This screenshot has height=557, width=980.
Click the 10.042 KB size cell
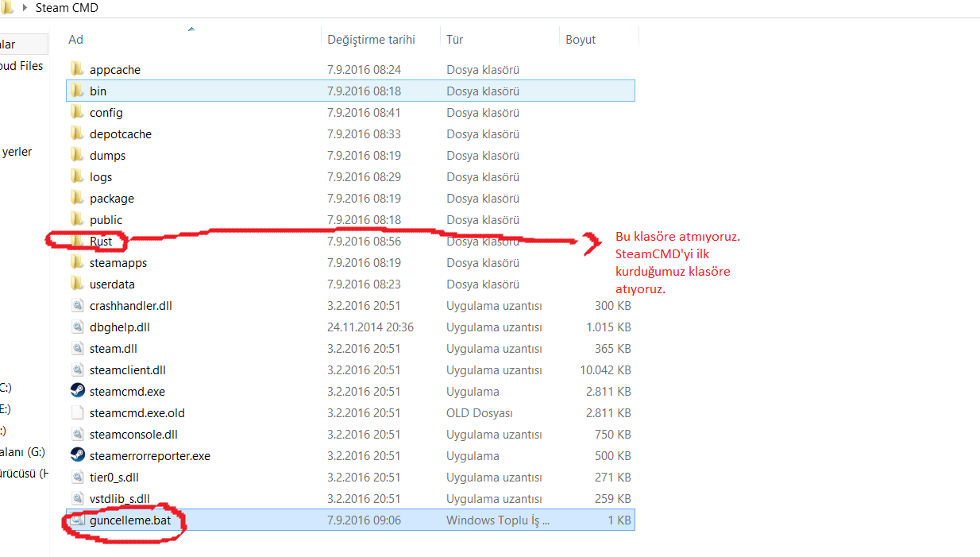605,369
